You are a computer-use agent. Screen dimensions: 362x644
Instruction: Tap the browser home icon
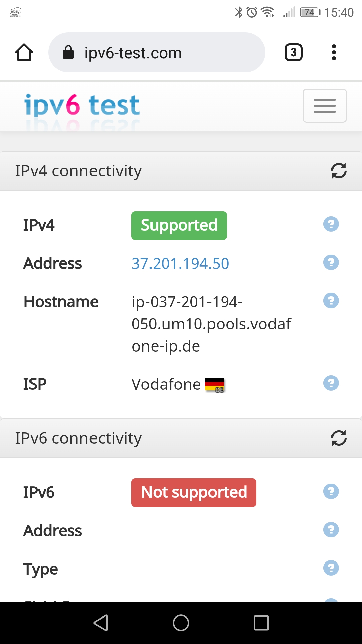click(x=24, y=52)
